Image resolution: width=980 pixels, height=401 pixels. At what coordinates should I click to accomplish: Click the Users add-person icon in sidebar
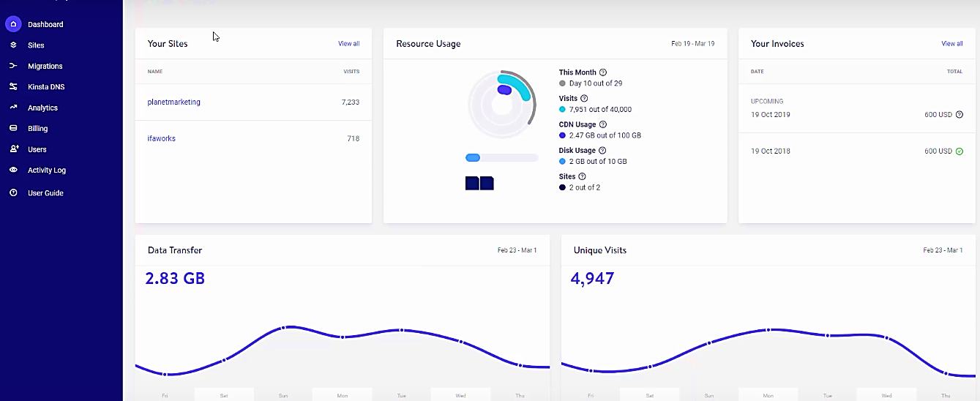pos(13,149)
